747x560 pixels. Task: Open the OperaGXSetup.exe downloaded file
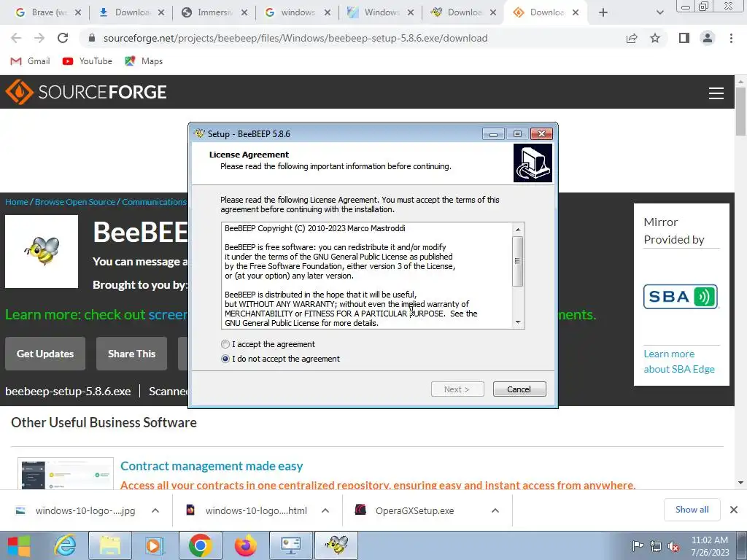tap(405, 510)
